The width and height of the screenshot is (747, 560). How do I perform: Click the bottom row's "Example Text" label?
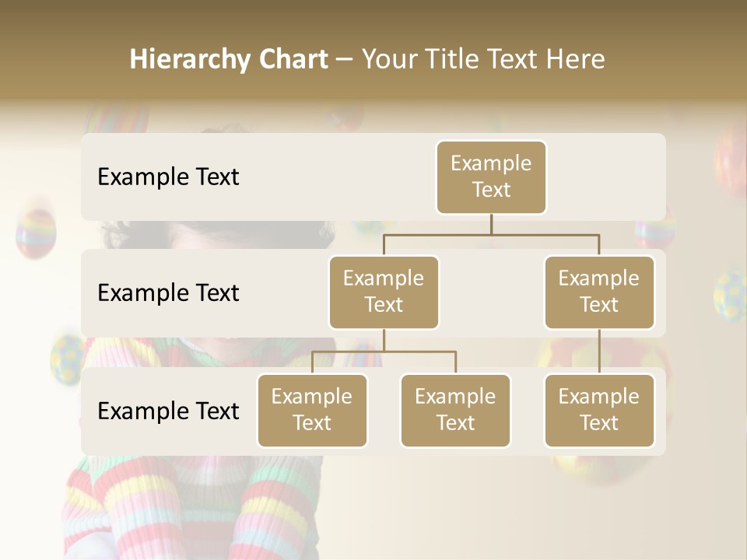tap(168, 411)
